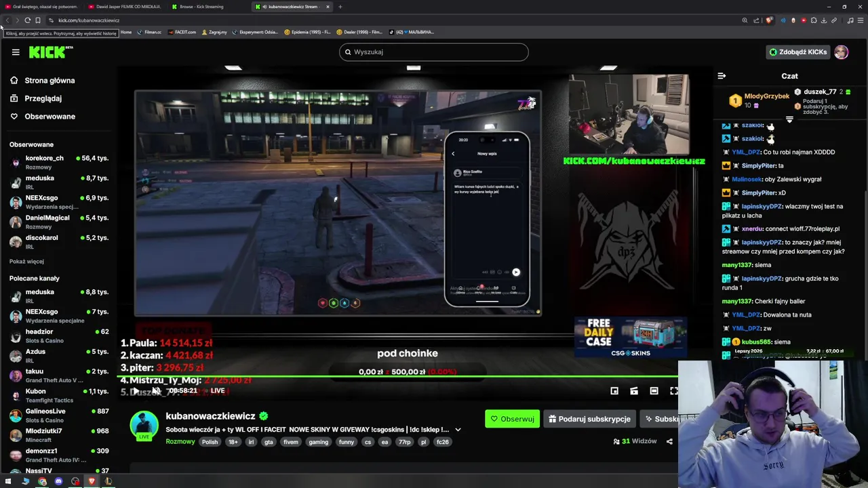Open the first meduska channel with 8,7 tys.

(x=58, y=182)
